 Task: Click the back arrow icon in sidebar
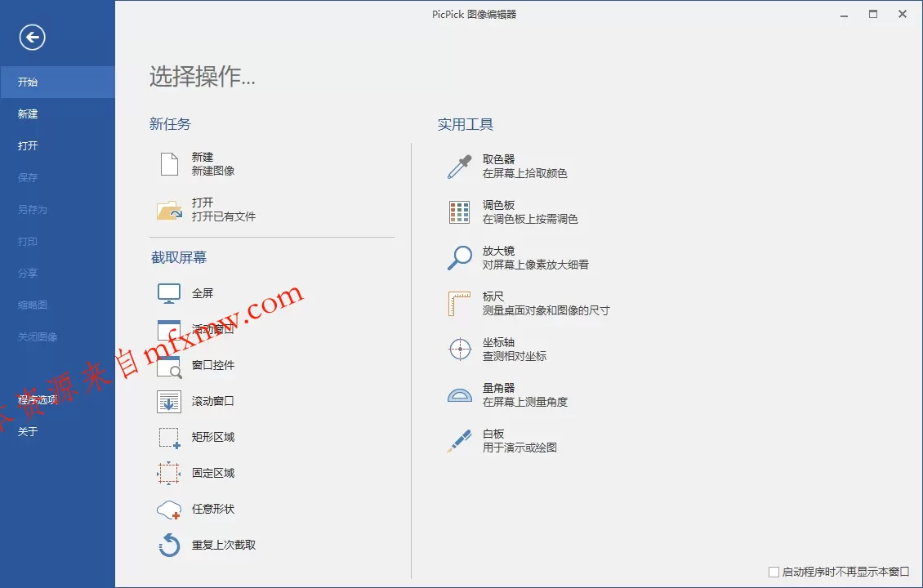(x=32, y=38)
